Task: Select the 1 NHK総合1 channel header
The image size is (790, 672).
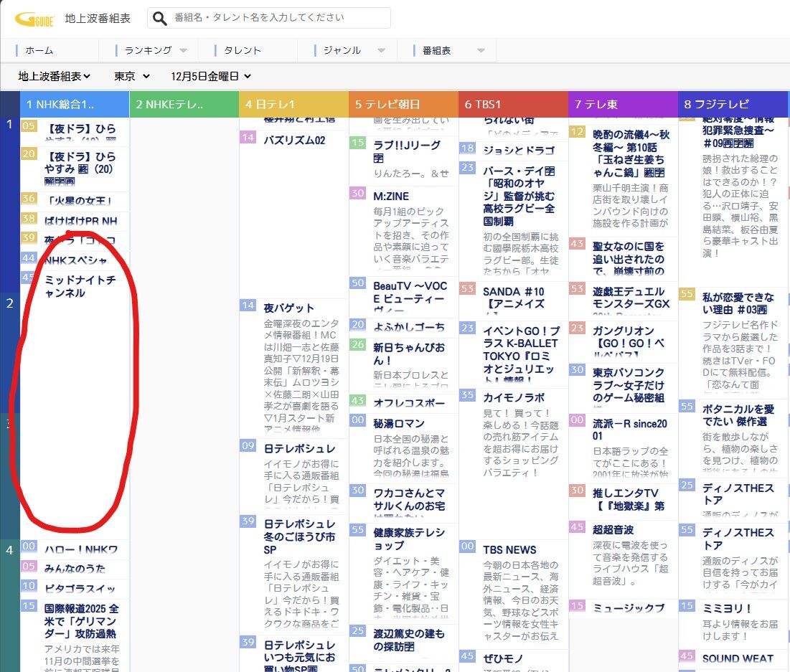Action: pos(75,104)
